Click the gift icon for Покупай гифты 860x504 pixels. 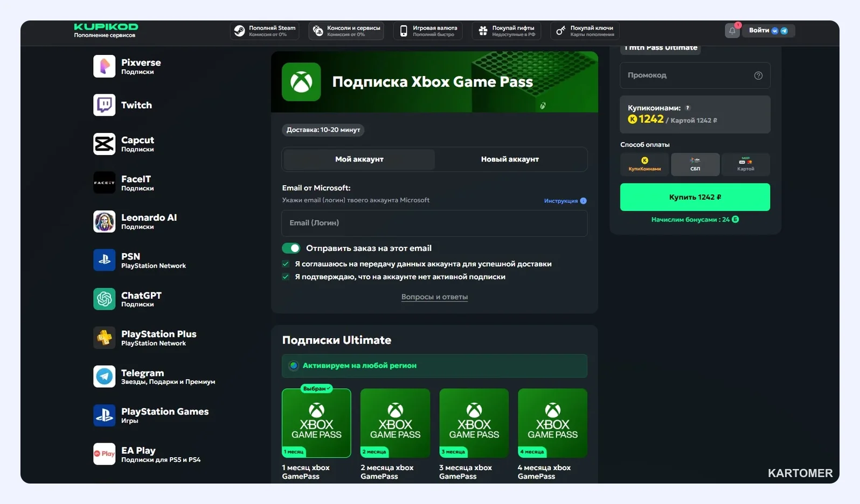tap(483, 31)
